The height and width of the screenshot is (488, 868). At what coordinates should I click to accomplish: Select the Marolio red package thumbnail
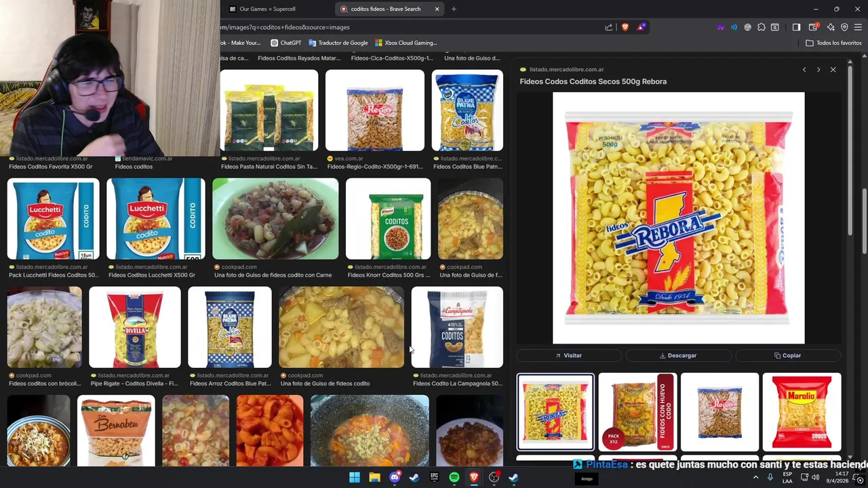(x=802, y=412)
